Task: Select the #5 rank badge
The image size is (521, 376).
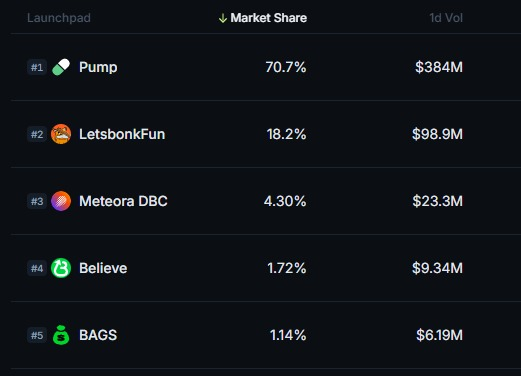Action: click(x=37, y=335)
